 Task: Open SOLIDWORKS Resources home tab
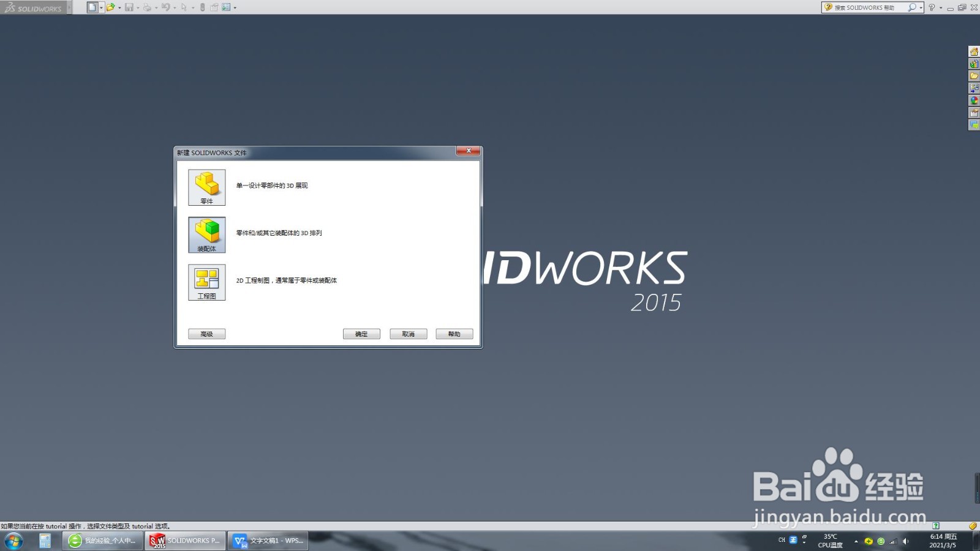point(974,51)
